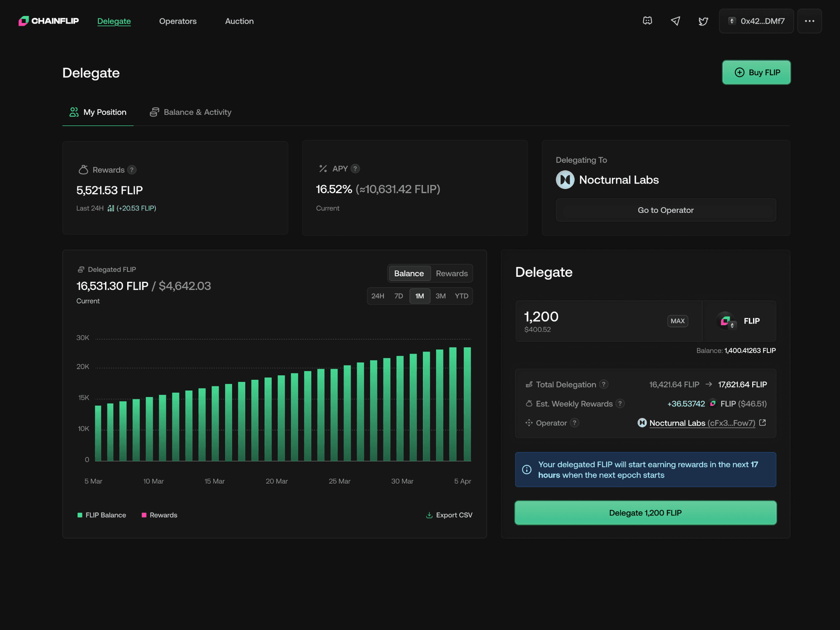Switch the chart to Rewards view
This screenshot has width=840, height=630.
coord(451,273)
